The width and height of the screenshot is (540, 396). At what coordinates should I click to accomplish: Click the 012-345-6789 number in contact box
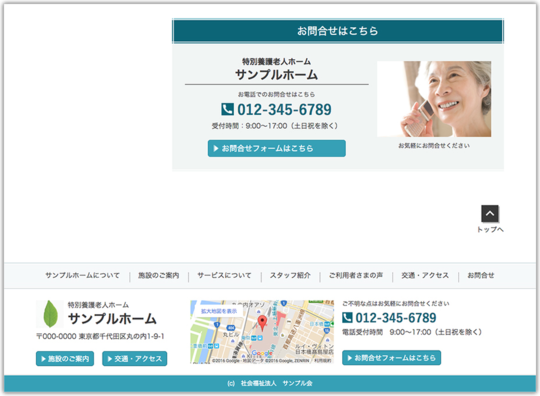pyautogui.click(x=284, y=110)
